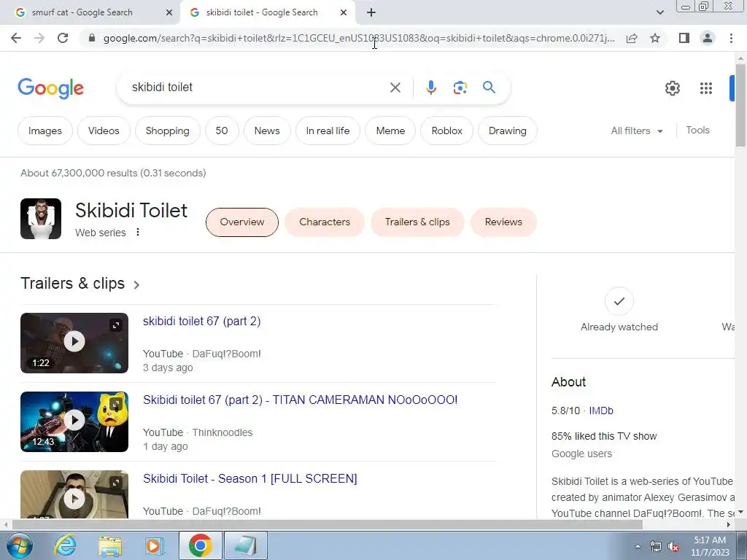
Task: Open the Chrome three-dot menu
Action: (731, 38)
